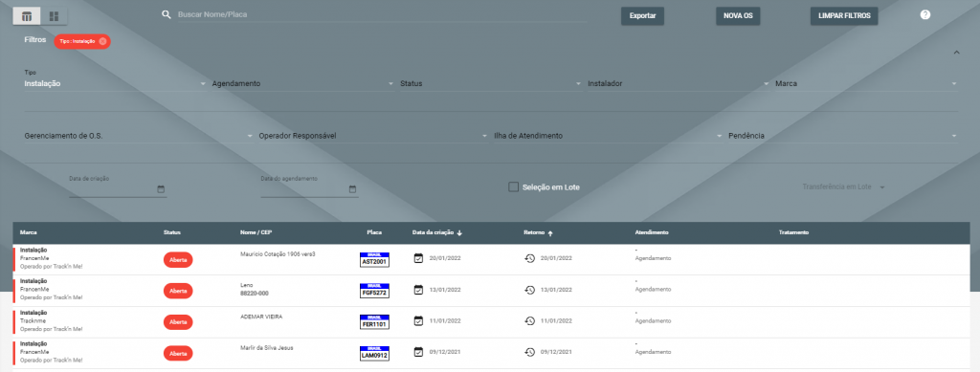Click the Tratamento column header
The width and height of the screenshot is (980, 372).
pyautogui.click(x=793, y=232)
